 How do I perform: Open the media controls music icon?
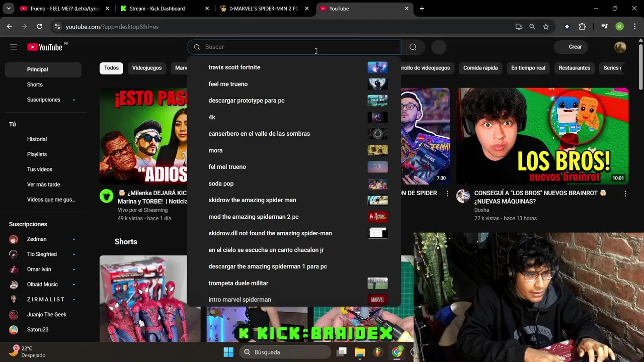click(x=605, y=26)
